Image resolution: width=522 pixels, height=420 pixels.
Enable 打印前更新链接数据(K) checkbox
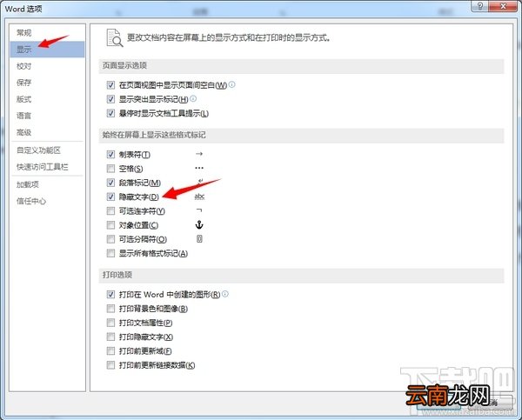(x=110, y=365)
